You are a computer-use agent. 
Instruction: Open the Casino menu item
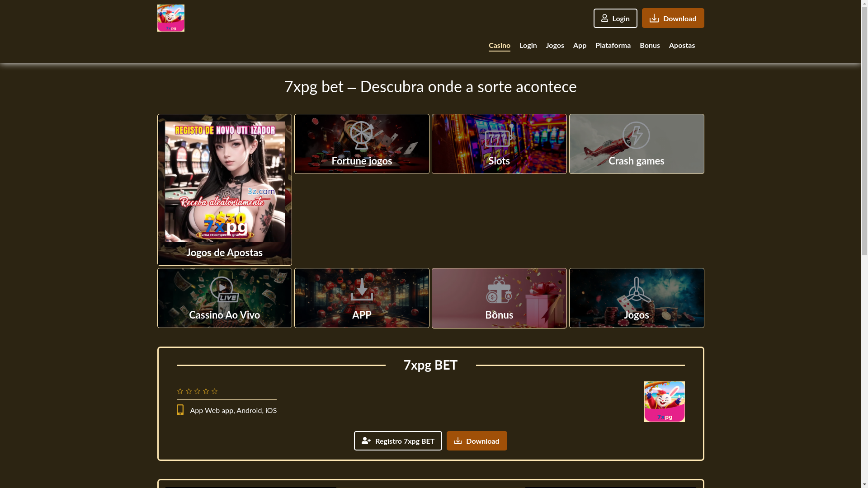499,45
